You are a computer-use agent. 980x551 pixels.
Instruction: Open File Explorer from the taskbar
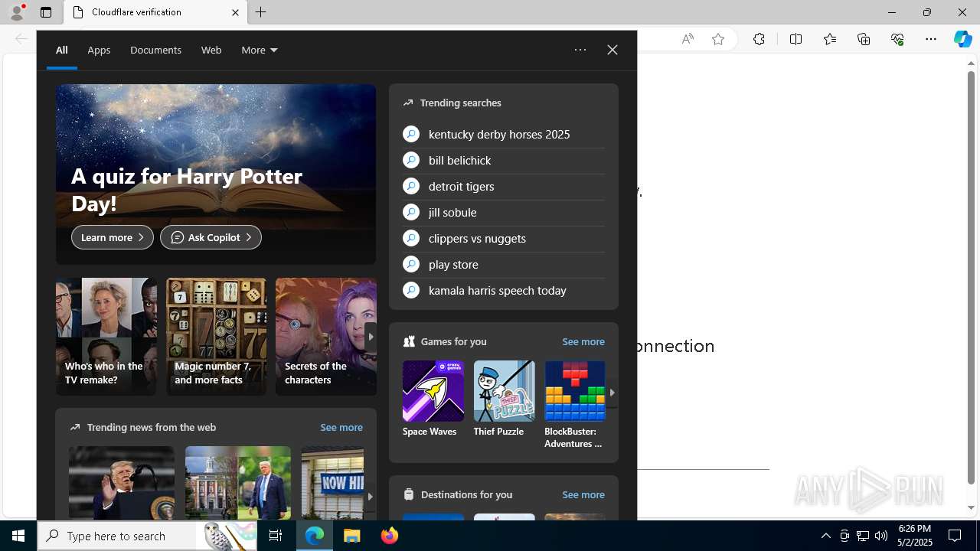pyautogui.click(x=352, y=536)
